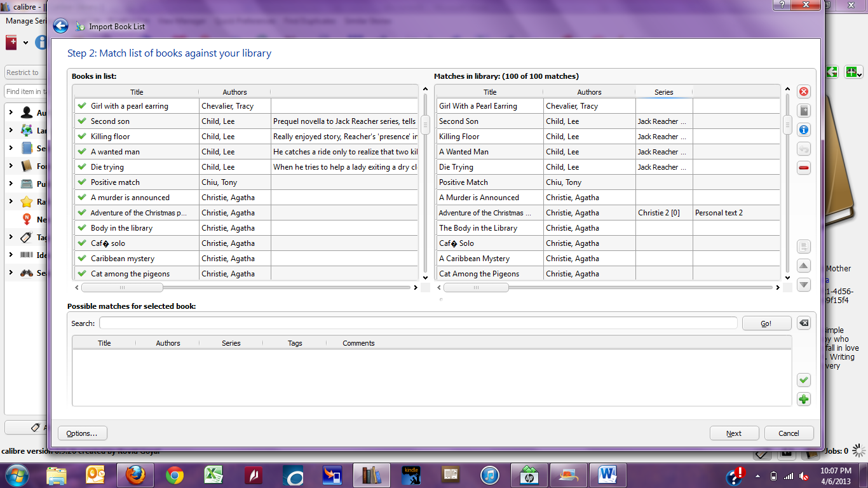The image size is (868, 488).
Task: Open Firefox from the taskbar
Action: (135, 475)
